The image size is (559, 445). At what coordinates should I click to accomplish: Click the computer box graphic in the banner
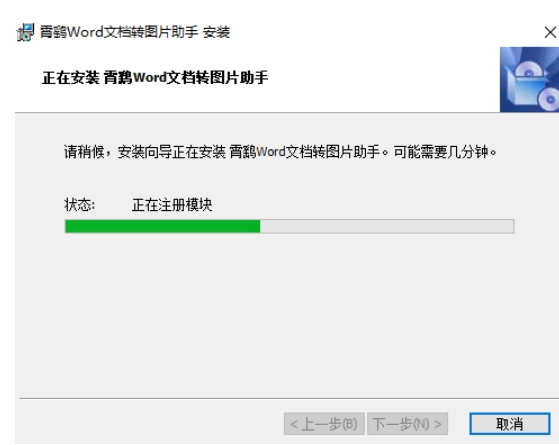click(523, 91)
